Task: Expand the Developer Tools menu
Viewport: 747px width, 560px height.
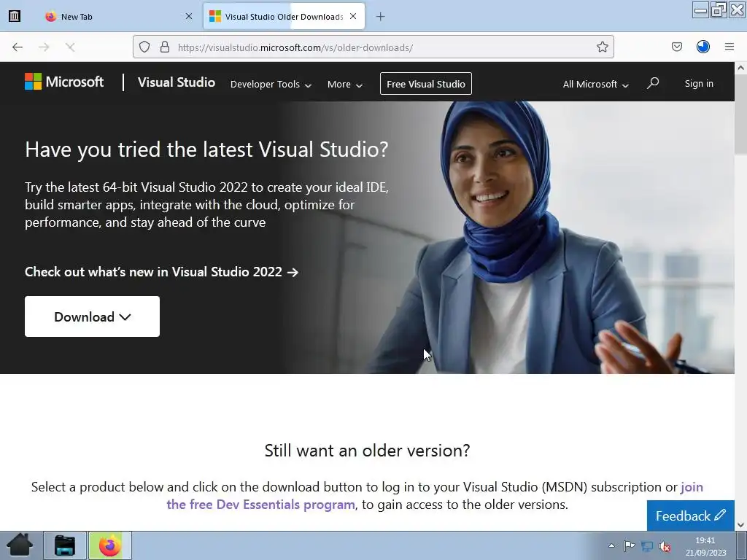Action: click(x=271, y=85)
